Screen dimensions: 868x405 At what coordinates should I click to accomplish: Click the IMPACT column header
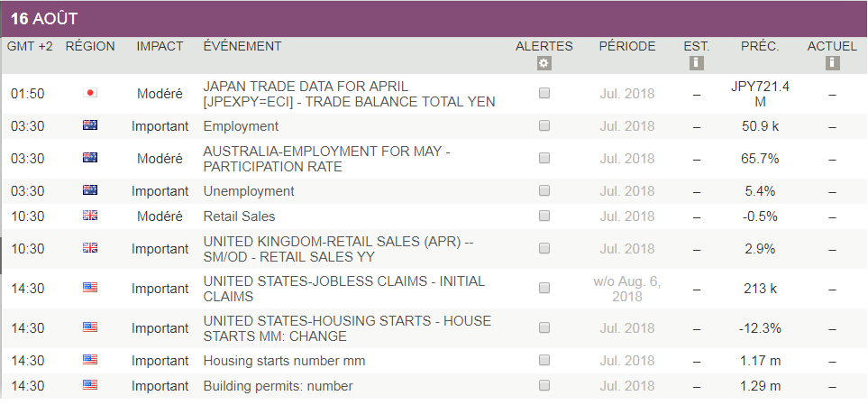160,46
